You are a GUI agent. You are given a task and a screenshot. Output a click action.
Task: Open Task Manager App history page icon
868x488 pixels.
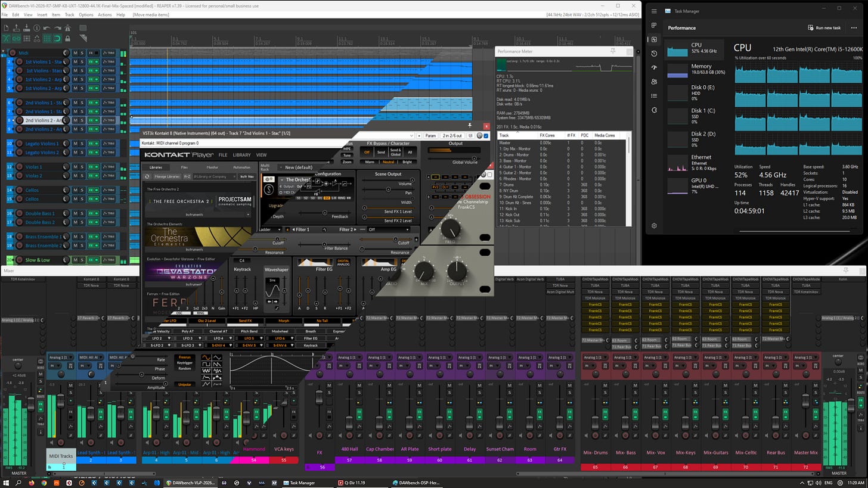pos(654,53)
